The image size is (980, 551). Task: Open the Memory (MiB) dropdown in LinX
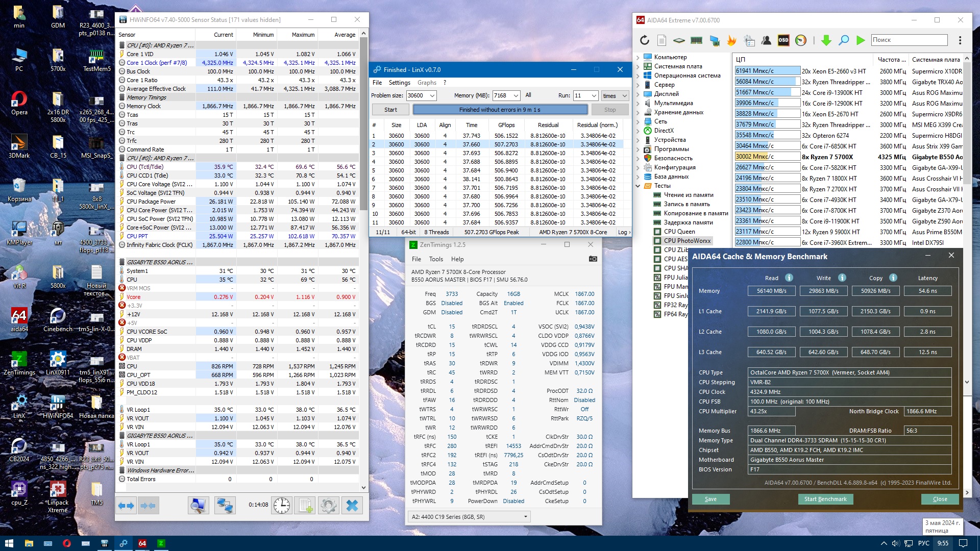516,95
